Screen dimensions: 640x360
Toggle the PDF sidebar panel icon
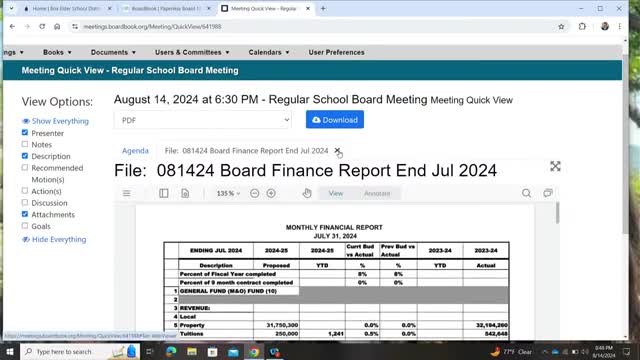pyautogui.click(x=164, y=193)
